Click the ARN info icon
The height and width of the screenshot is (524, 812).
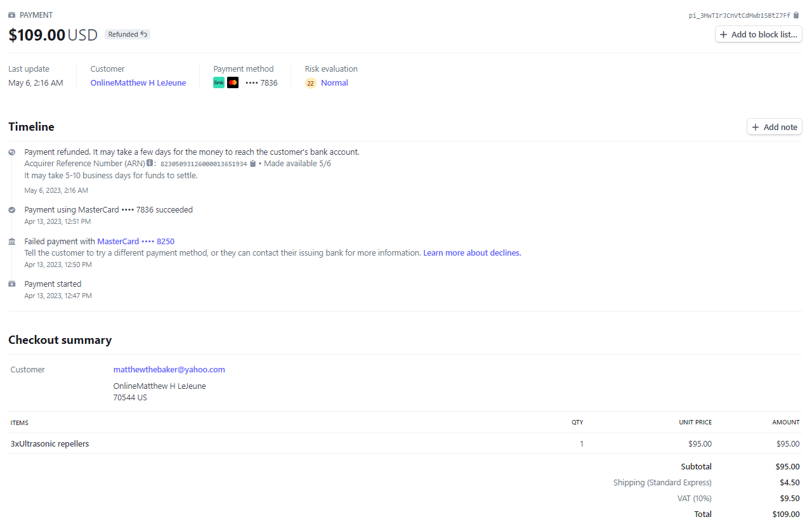click(150, 163)
